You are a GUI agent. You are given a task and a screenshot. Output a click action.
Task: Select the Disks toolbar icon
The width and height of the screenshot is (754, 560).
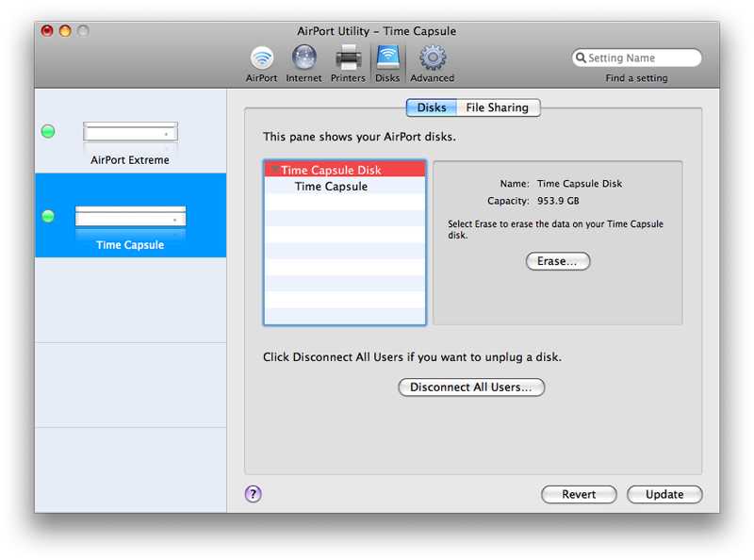[x=387, y=58]
